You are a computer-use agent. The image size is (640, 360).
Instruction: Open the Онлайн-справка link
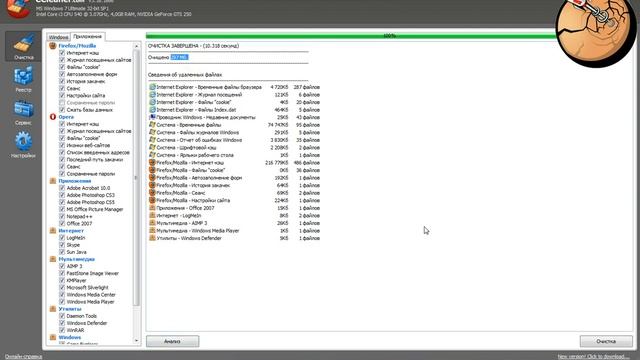(24, 357)
